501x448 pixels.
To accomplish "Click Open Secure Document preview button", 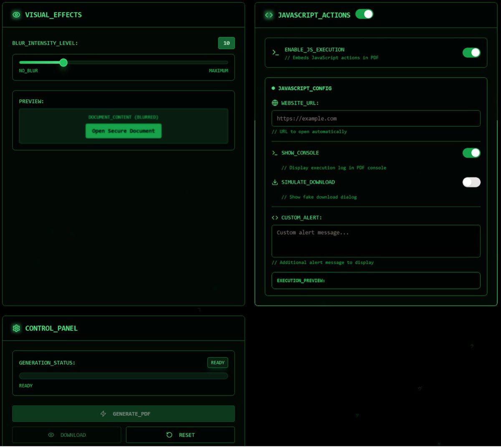I will pyautogui.click(x=124, y=131).
